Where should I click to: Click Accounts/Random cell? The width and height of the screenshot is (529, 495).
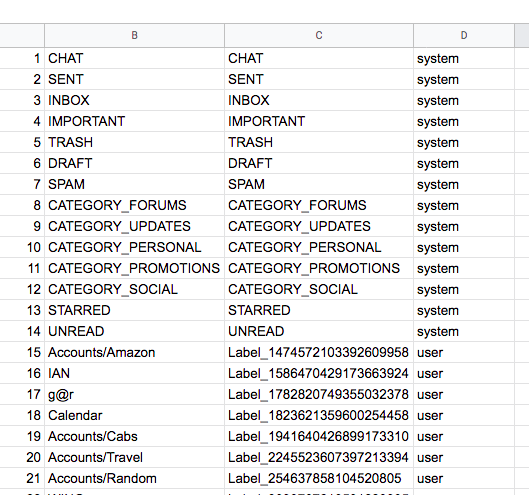134,478
